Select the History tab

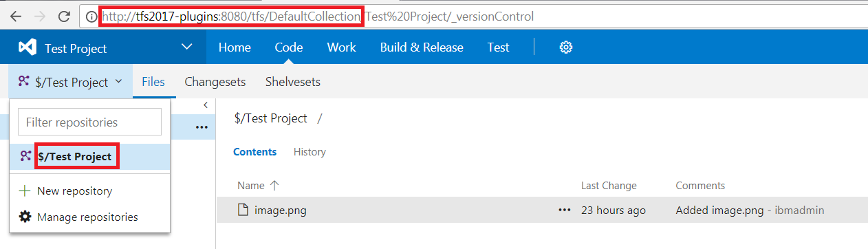click(310, 152)
